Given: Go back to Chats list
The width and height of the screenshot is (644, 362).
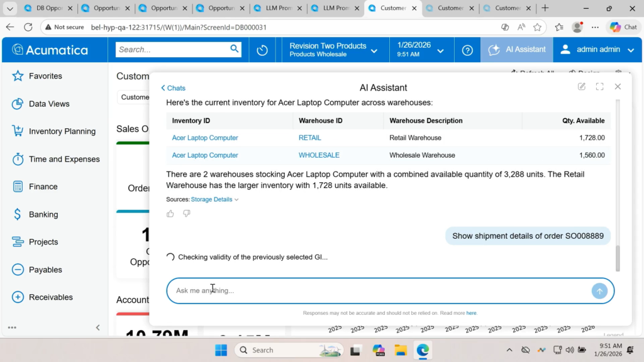Looking at the screenshot, I should (173, 88).
